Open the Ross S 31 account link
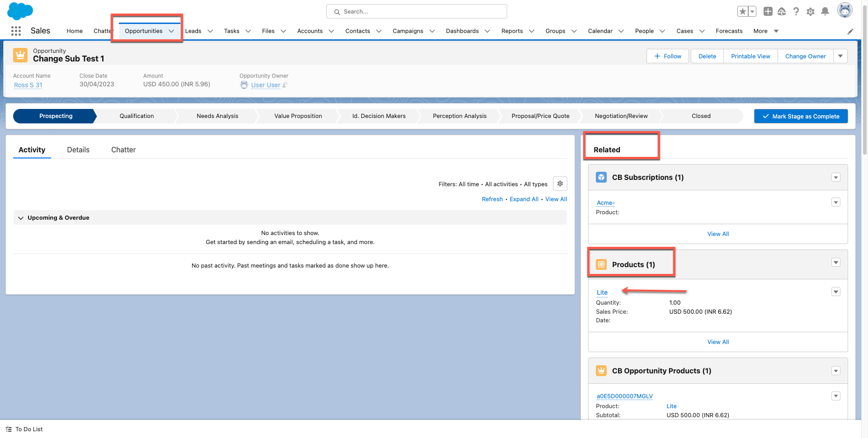The width and height of the screenshot is (868, 438). [x=28, y=85]
